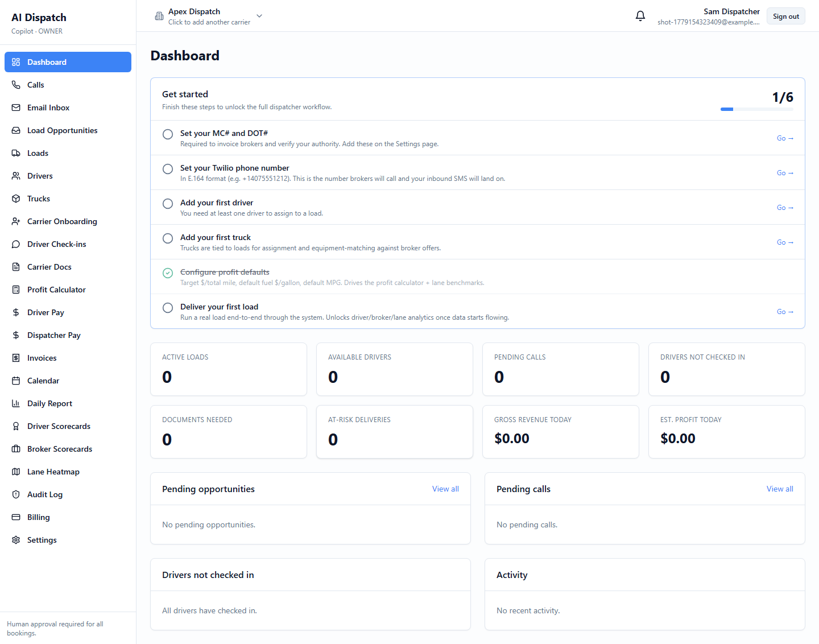Open notifications bell
Screen dimensions: 819x644
(x=640, y=16)
